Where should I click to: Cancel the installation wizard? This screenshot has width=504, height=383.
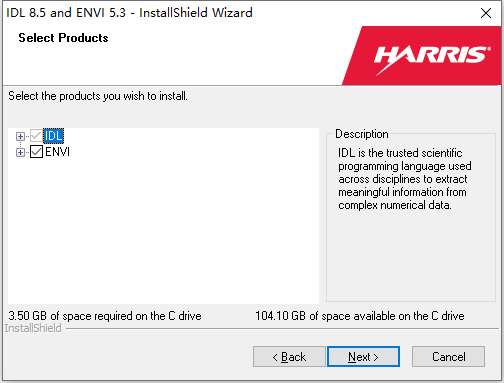click(448, 356)
